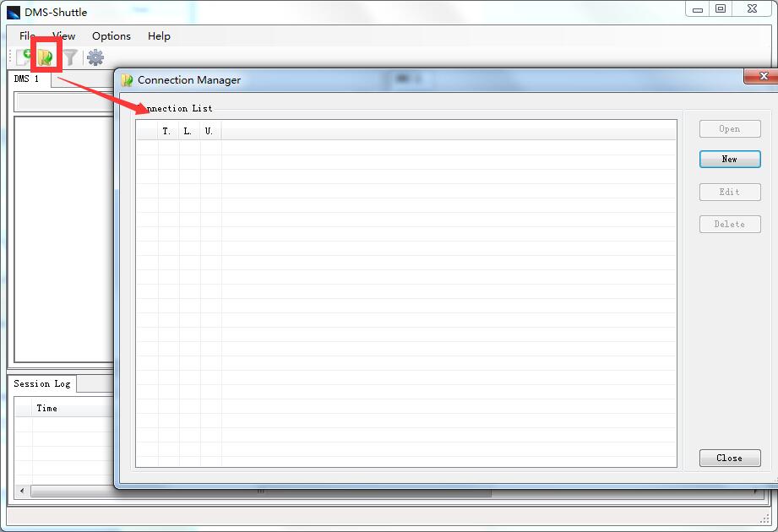The image size is (778, 532).
Task: Switch to the DMS 1 tab
Action: (29, 79)
